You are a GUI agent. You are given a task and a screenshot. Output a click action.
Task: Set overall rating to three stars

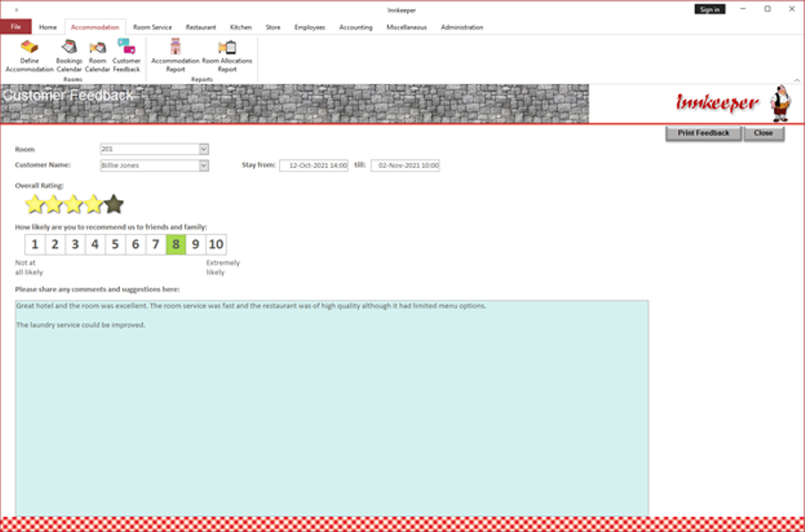pyautogui.click(x=74, y=204)
